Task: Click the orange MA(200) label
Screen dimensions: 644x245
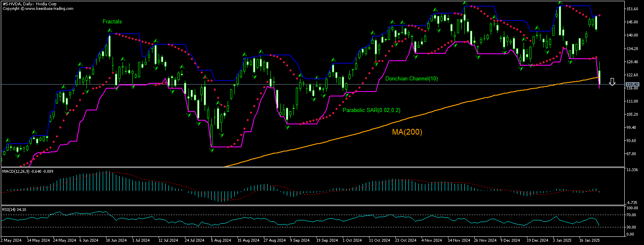Action: (406, 132)
